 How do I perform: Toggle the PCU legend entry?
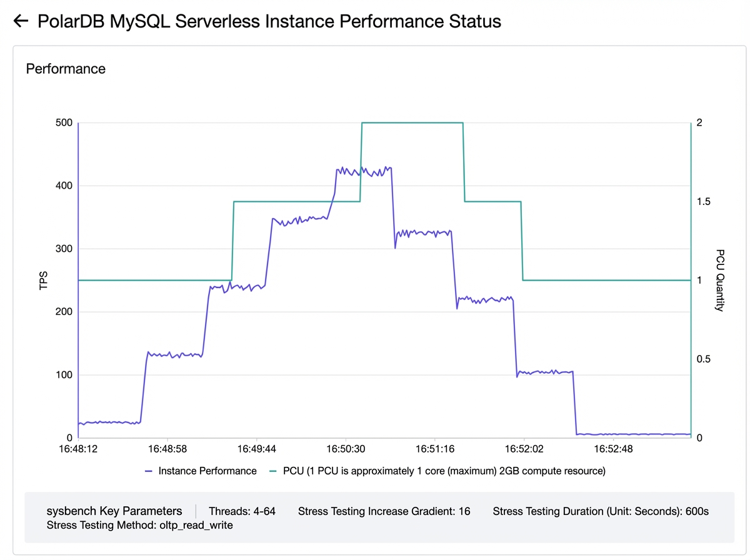pos(437,471)
